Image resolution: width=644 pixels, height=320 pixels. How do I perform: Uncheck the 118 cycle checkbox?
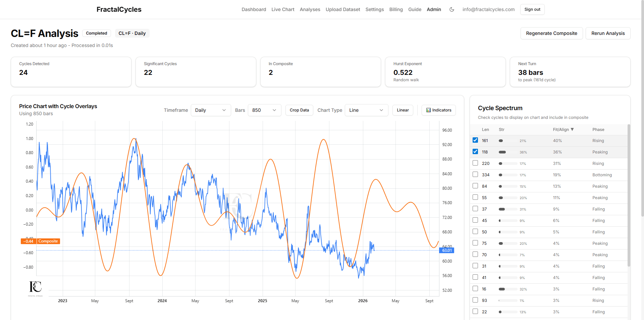[x=475, y=152]
